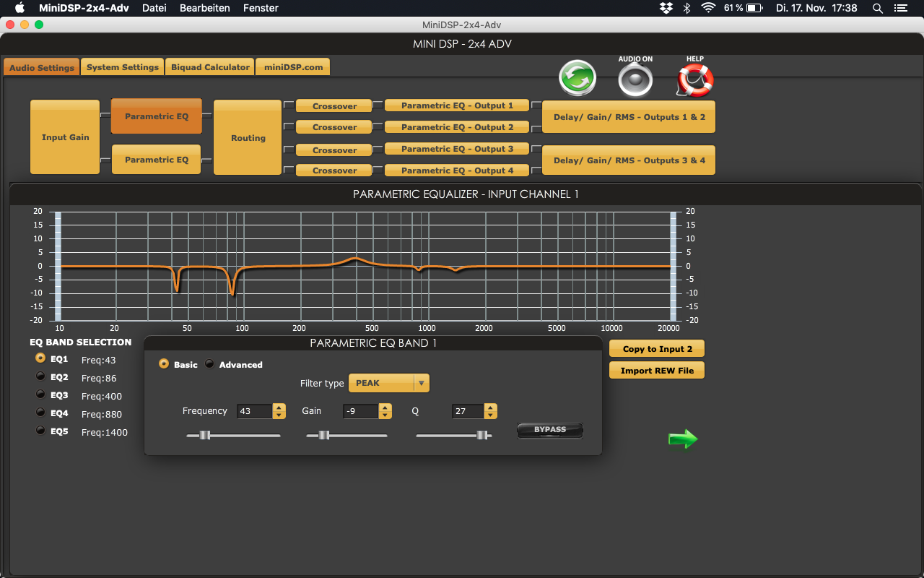The image size is (924, 578).
Task: Open Parametric EQ - Output 1
Action: point(457,105)
